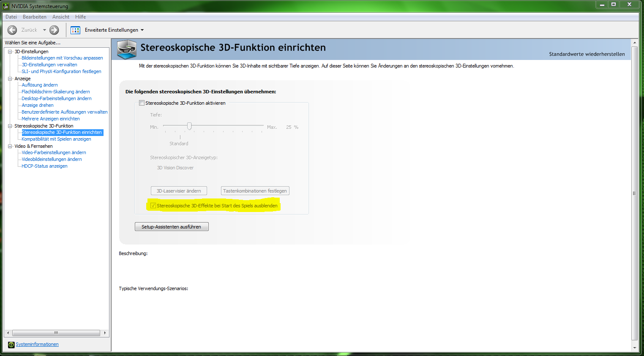The image size is (644, 356).
Task: Select Stereoskopische 3D-Funktion einrichten item
Action: (62, 132)
